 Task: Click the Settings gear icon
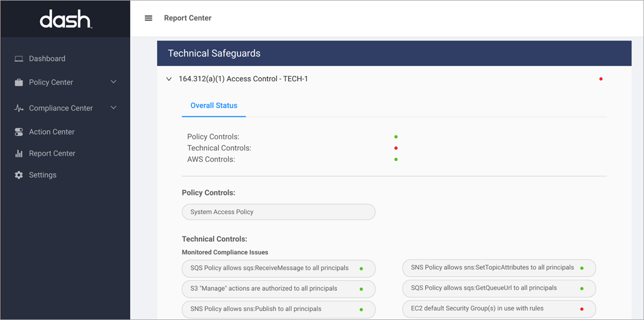coord(19,175)
